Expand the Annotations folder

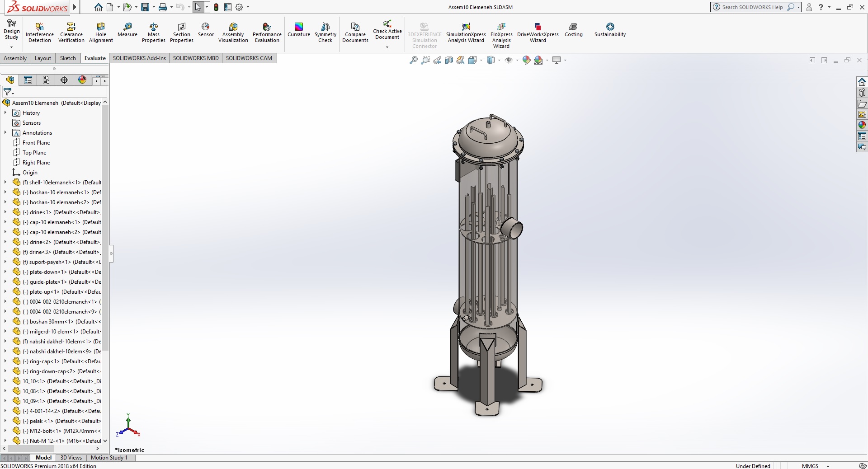pyautogui.click(x=5, y=132)
